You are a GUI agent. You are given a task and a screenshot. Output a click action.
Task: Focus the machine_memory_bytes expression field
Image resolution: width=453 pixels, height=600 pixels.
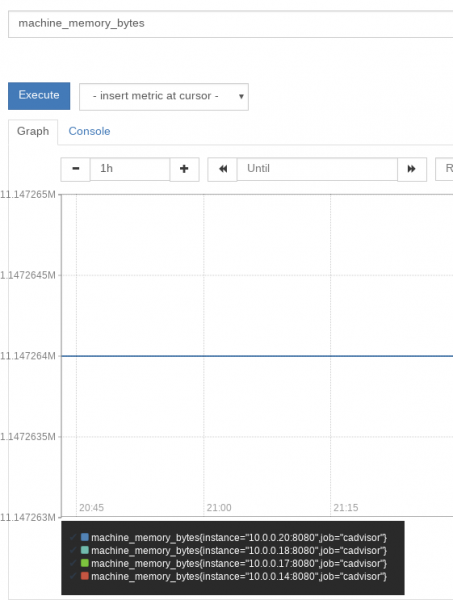click(231, 24)
